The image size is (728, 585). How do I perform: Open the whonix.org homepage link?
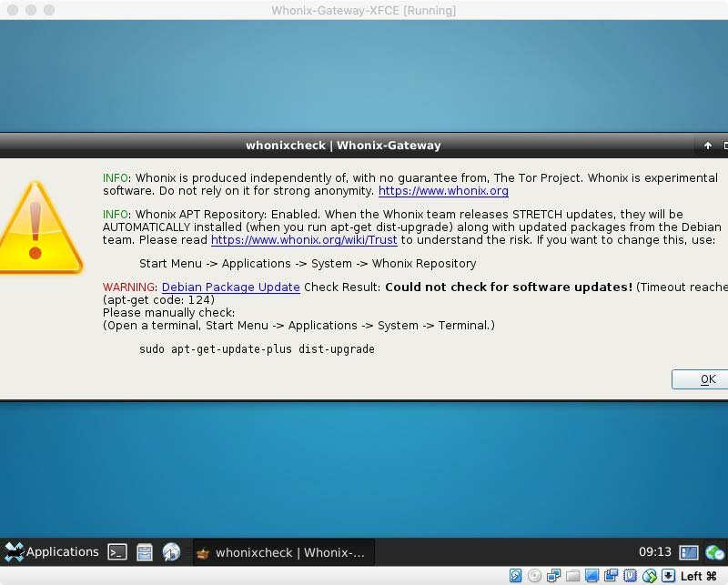443,191
